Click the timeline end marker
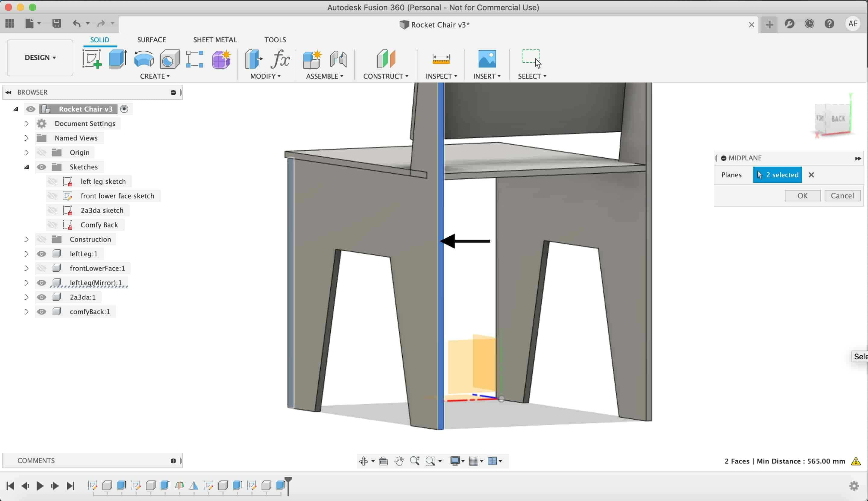The image size is (868, 501). pyautogui.click(x=288, y=486)
